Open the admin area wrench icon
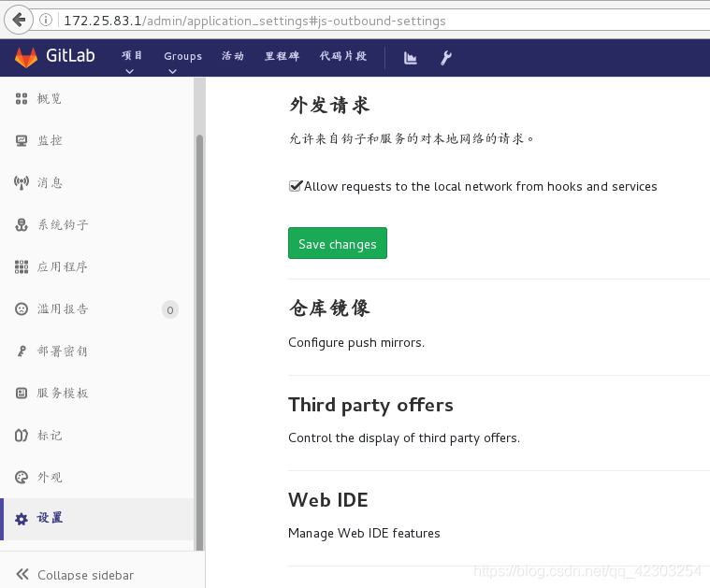 pyautogui.click(x=446, y=57)
